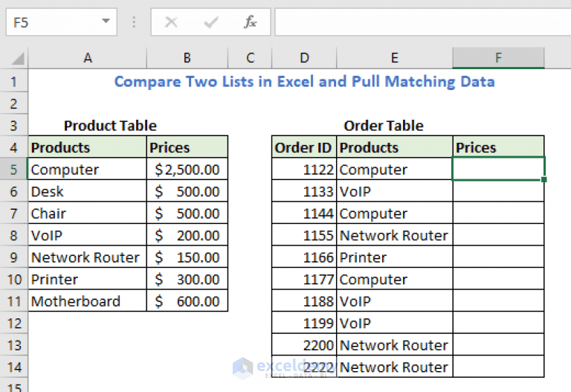
Task: Click the 'Chair' cell
Action: click(88, 213)
